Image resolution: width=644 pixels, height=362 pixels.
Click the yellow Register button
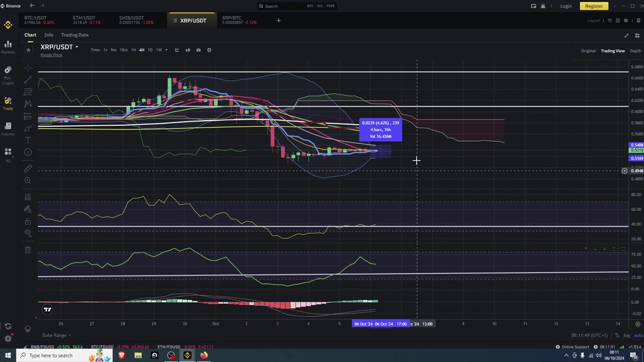coord(594,6)
